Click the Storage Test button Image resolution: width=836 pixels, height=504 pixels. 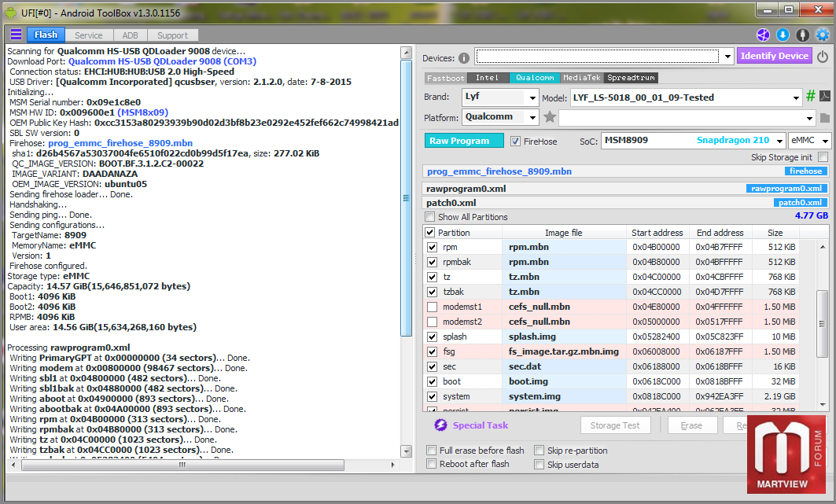point(615,425)
